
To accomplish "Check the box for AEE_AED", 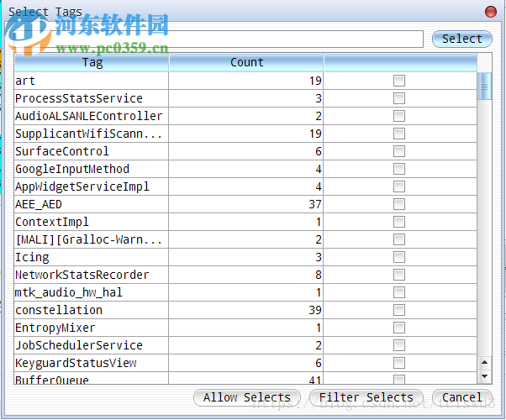I will [x=399, y=204].
